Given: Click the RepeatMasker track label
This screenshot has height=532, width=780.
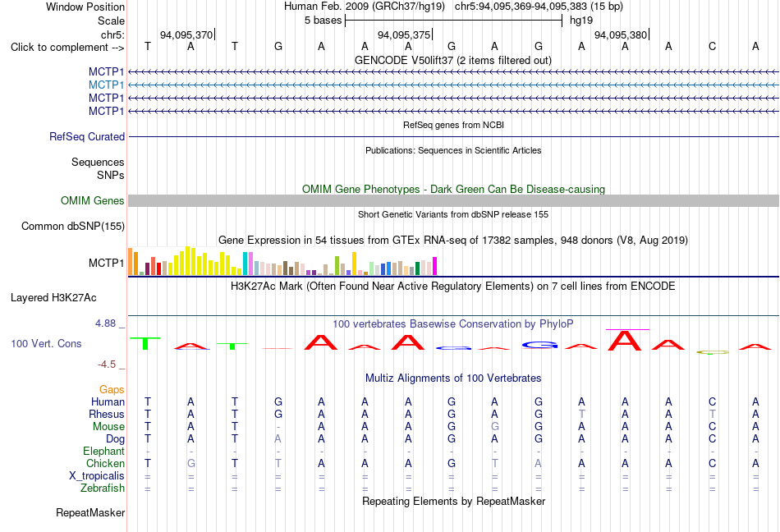Looking at the screenshot, I should coord(90,512).
